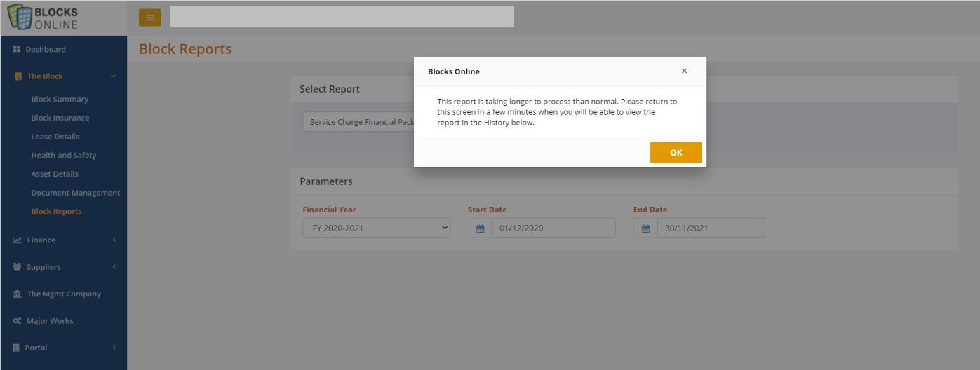This screenshot has height=370, width=980.
Task: Click the Finance chart icon
Action: point(18,240)
